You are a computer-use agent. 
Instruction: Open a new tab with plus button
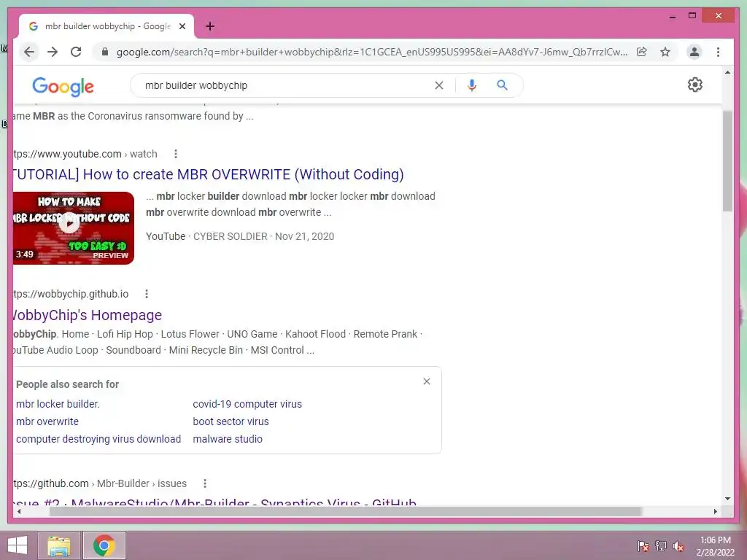(x=210, y=26)
